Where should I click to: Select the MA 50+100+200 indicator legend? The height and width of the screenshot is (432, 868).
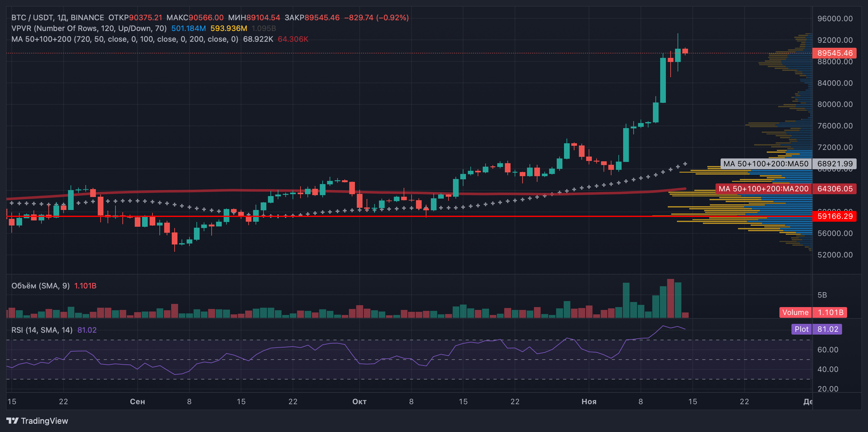(x=125, y=39)
